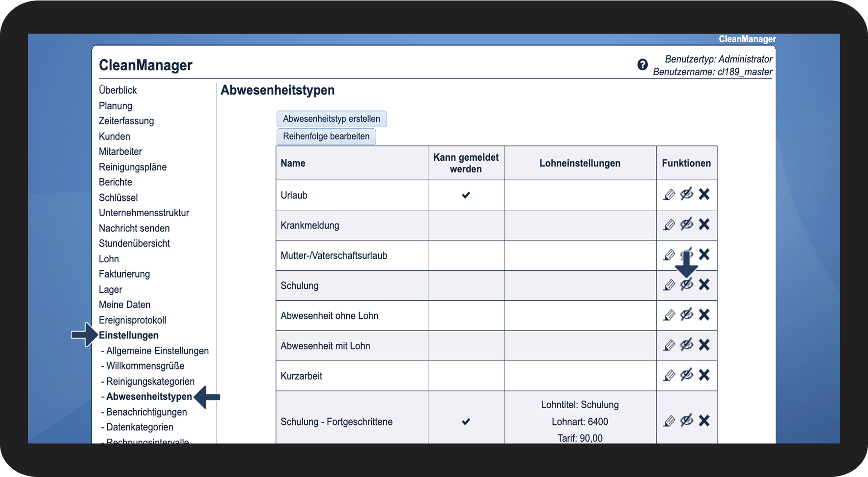Click the Benutzername: cl189_master text
Image resolution: width=868 pixels, height=477 pixels.
point(713,72)
